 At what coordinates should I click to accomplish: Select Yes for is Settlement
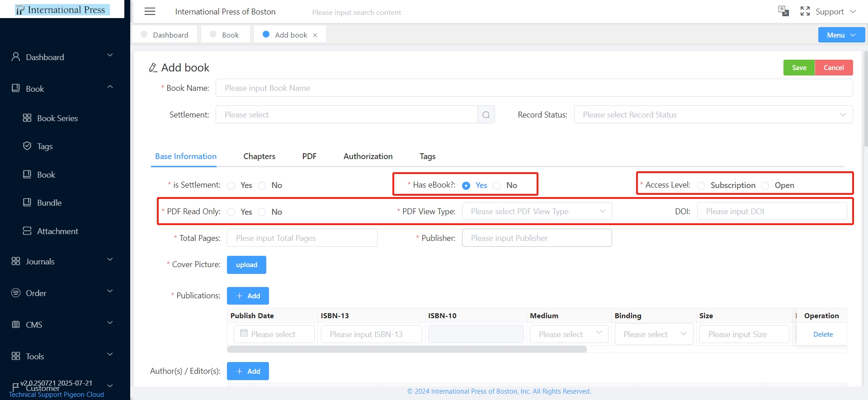(x=231, y=186)
